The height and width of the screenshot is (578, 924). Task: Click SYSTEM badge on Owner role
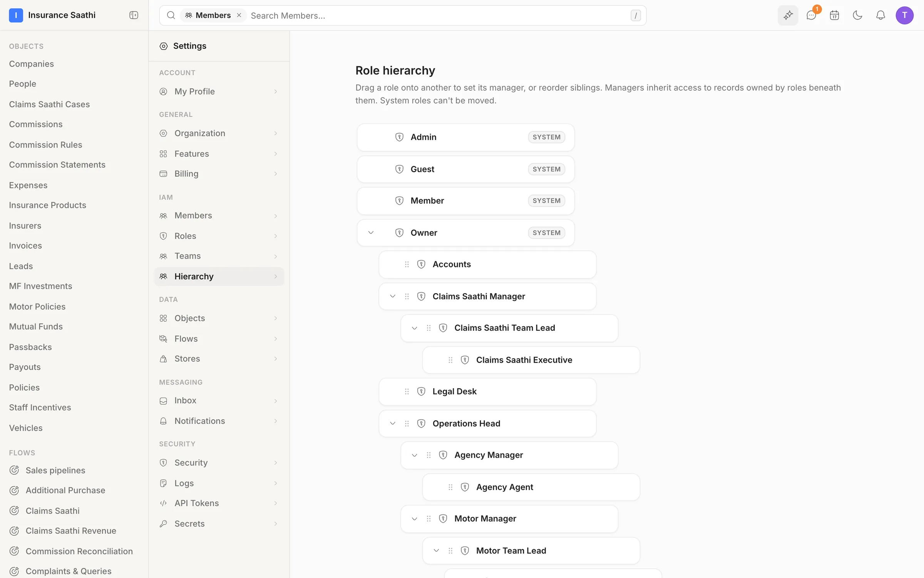pyautogui.click(x=546, y=233)
